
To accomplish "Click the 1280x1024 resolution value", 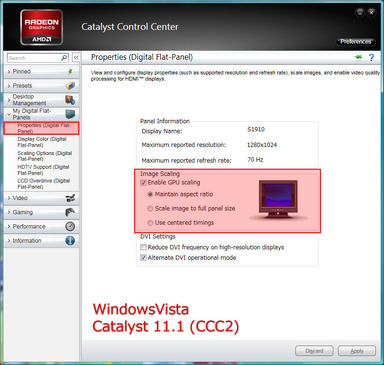I will point(262,145).
